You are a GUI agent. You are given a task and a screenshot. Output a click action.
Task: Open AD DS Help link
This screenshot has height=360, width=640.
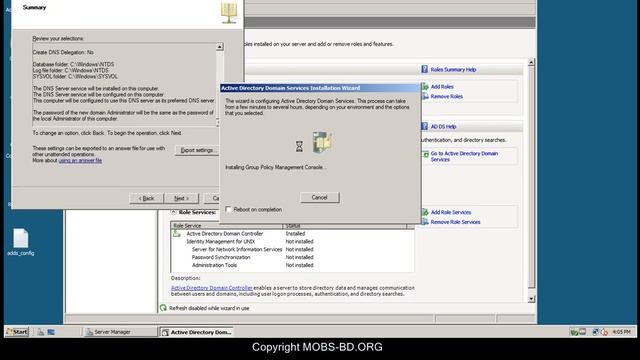click(443, 127)
